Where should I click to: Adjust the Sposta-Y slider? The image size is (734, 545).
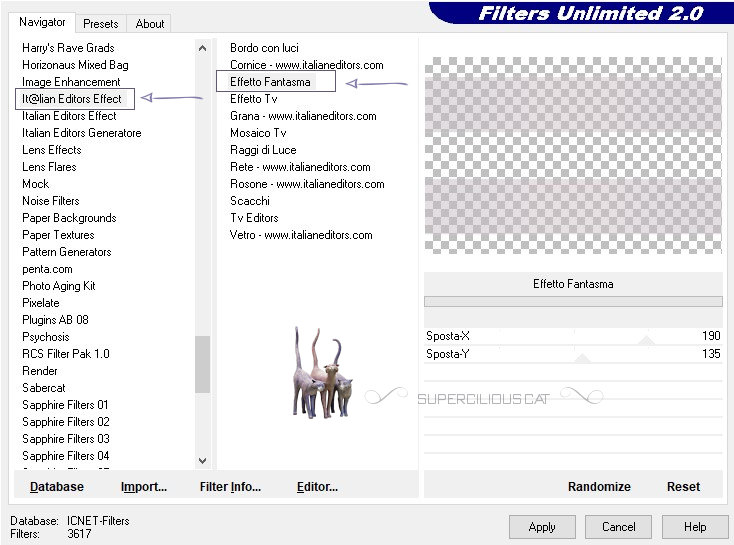coord(582,357)
